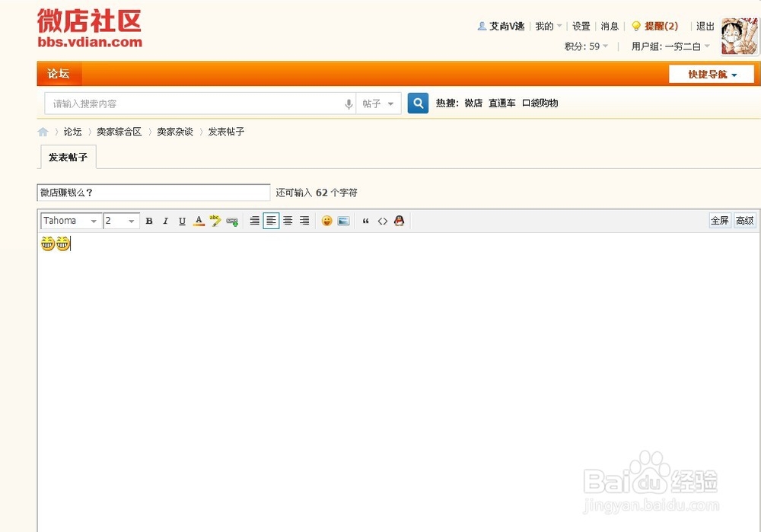This screenshot has height=532, width=761.
Task: Click the post title field 微店赚钱么？
Action: pos(154,193)
